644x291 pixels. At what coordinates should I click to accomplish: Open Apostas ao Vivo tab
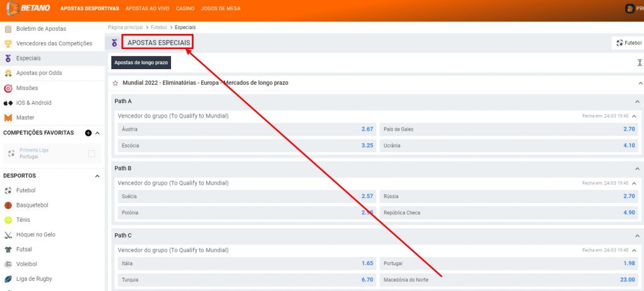[x=147, y=8]
